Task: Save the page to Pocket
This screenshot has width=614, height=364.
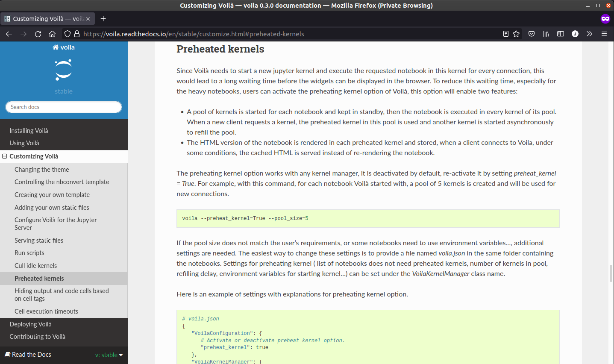Action: tap(531, 34)
